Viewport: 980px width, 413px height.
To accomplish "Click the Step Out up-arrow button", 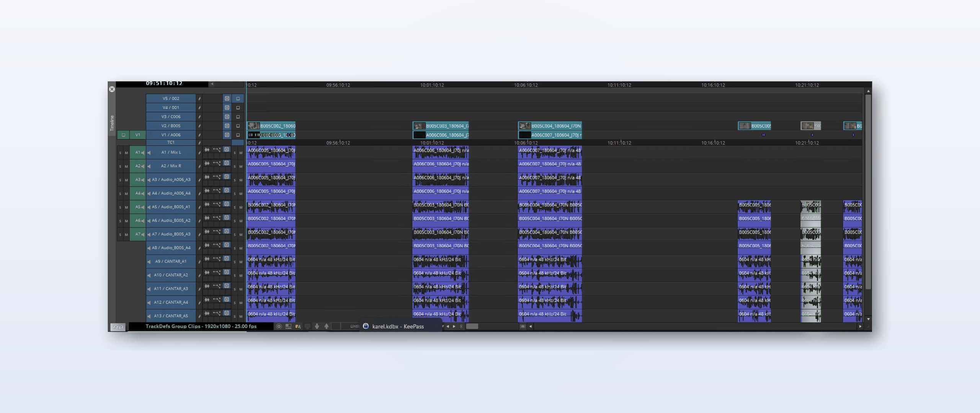I will coord(327,326).
